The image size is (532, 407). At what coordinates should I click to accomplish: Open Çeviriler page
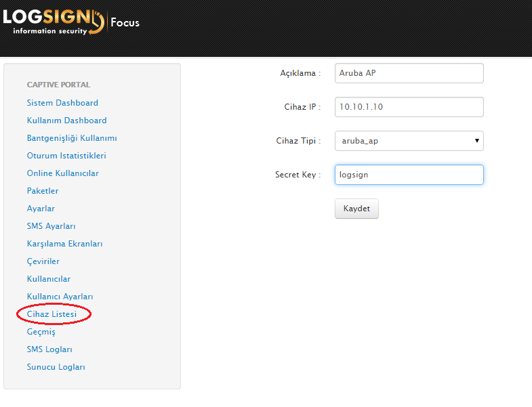[x=43, y=261]
